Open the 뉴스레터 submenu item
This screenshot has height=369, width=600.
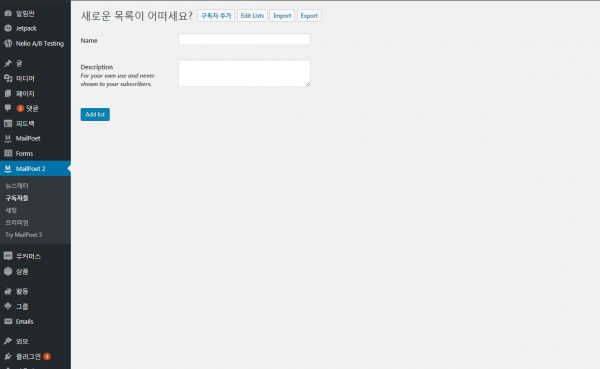[17, 186]
